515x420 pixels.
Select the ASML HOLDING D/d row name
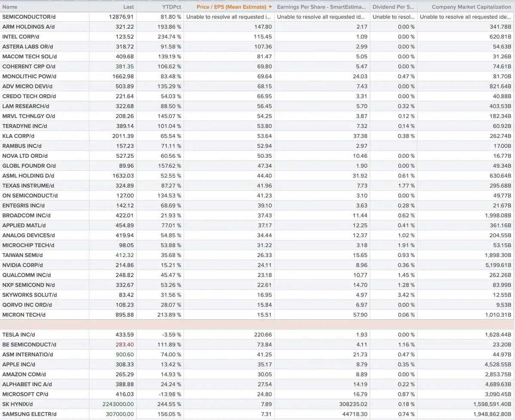coord(28,175)
